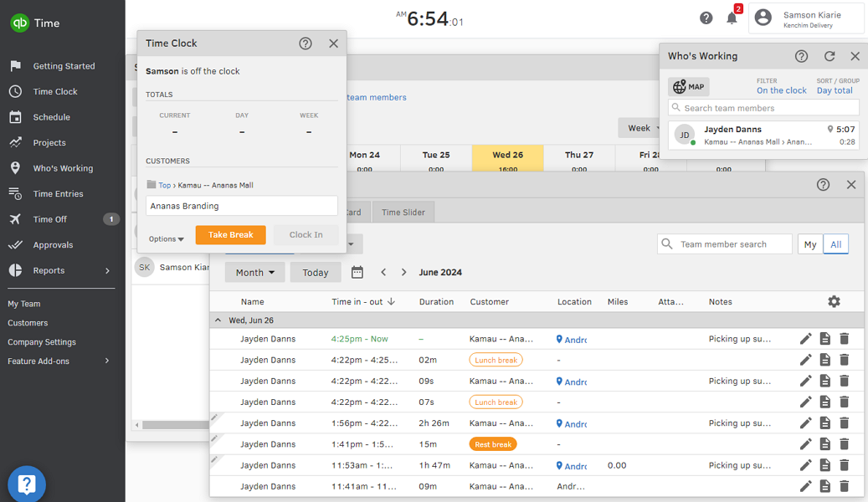
Task: Click the Ananas Branding customer field
Action: (x=241, y=204)
